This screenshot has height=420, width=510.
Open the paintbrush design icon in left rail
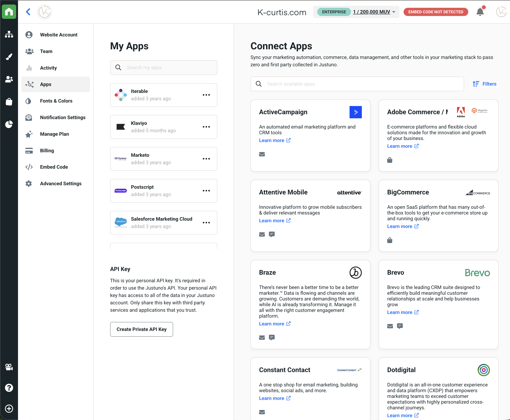tap(9, 57)
